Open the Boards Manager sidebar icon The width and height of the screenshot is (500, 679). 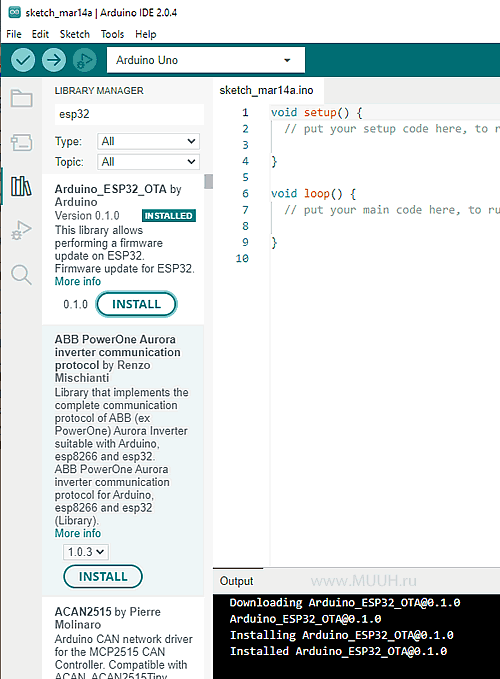click(21, 142)
